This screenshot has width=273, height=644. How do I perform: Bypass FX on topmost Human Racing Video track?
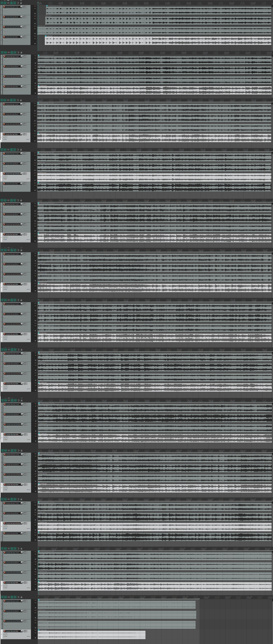[x=26, y=37]
